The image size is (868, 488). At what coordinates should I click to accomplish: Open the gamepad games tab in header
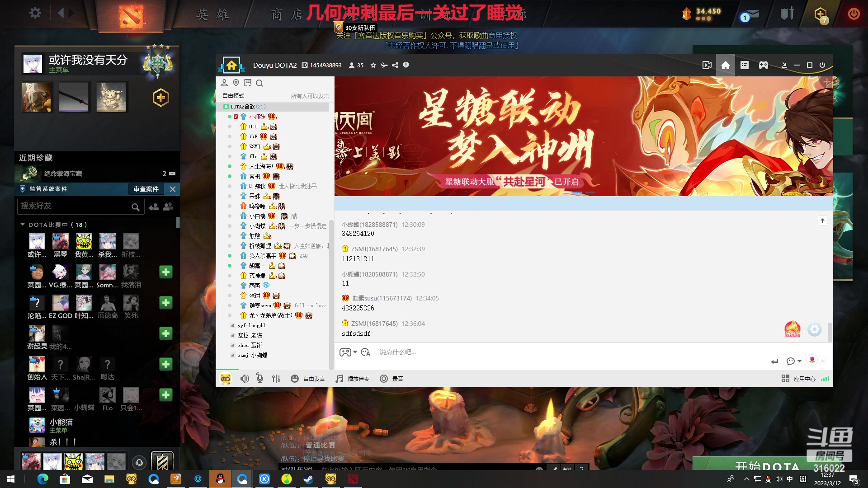[x=764, y=65]
